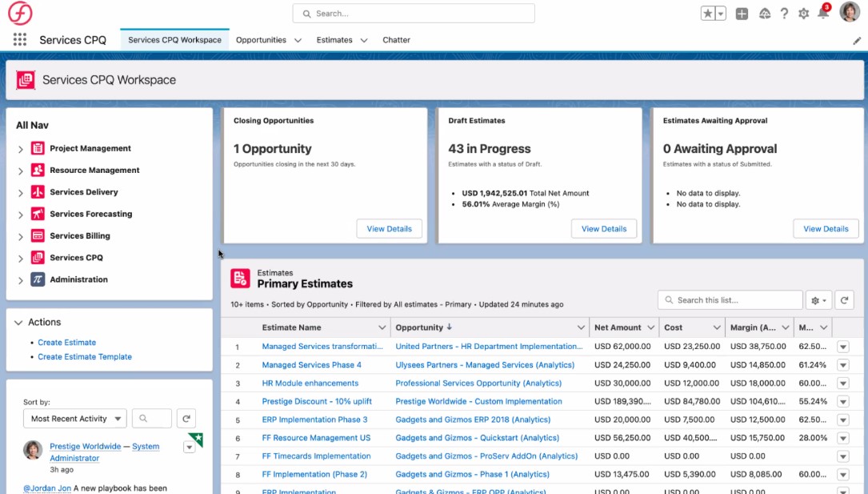This screenshot has height=494, width=868.
Task: Click the global actions plus icon
Action: [x=742, y=14]
